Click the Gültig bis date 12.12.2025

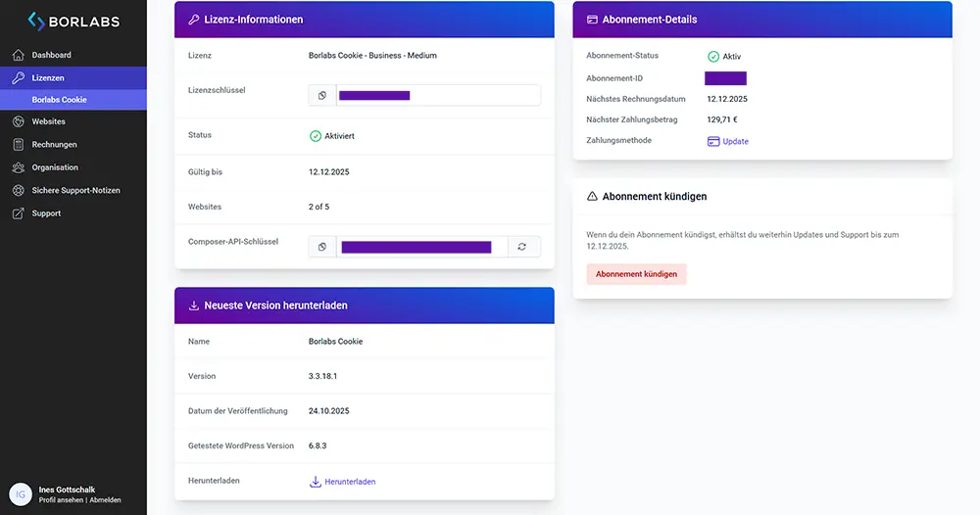328,172
